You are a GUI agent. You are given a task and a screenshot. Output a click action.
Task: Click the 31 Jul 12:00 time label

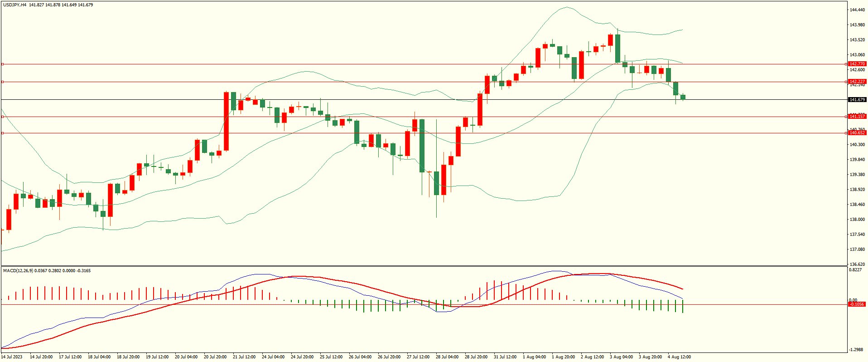pyautogui.click(x=505, y=357)
